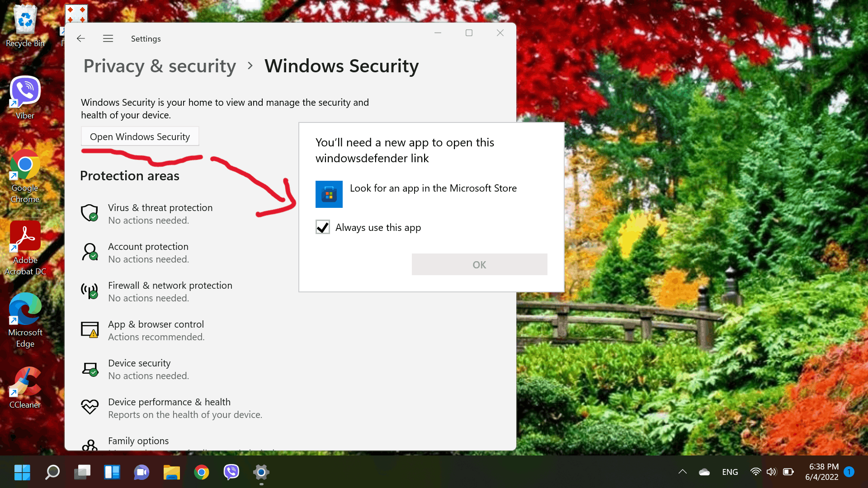The width and height of the screenshot is (868, 488).
Task: Click the Family options people icon
Action: (x=90, y=445)
